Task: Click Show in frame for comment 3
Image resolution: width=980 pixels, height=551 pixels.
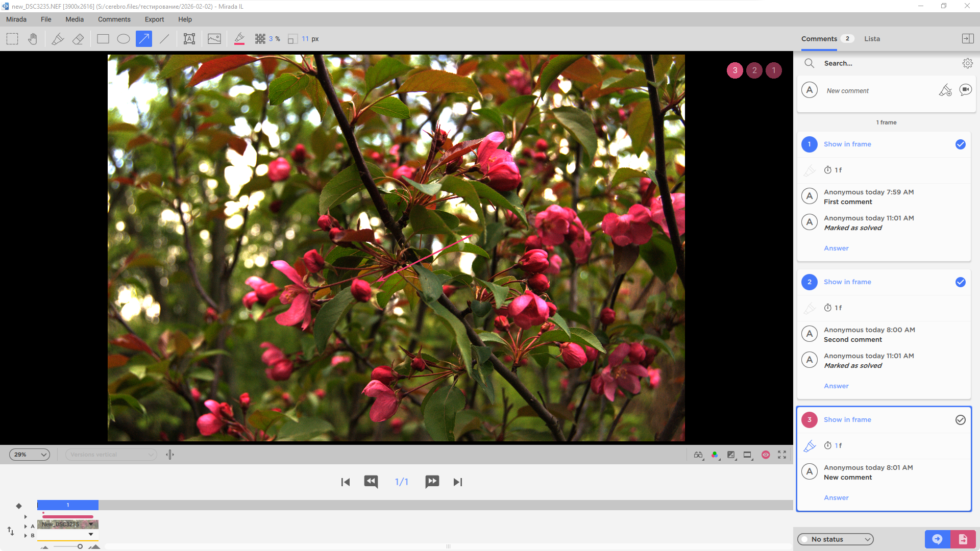Action: click(847, 420)
